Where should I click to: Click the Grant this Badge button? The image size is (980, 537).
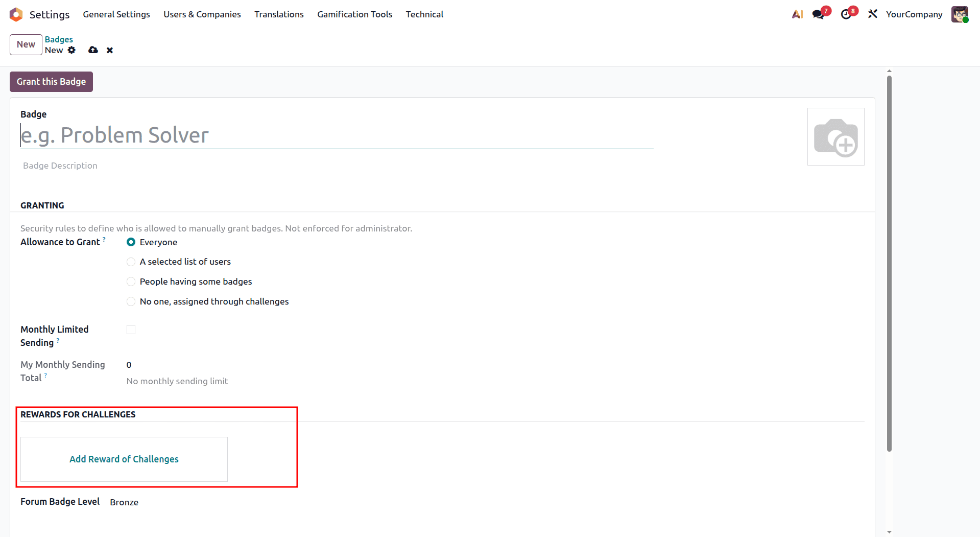coord(51,82)
